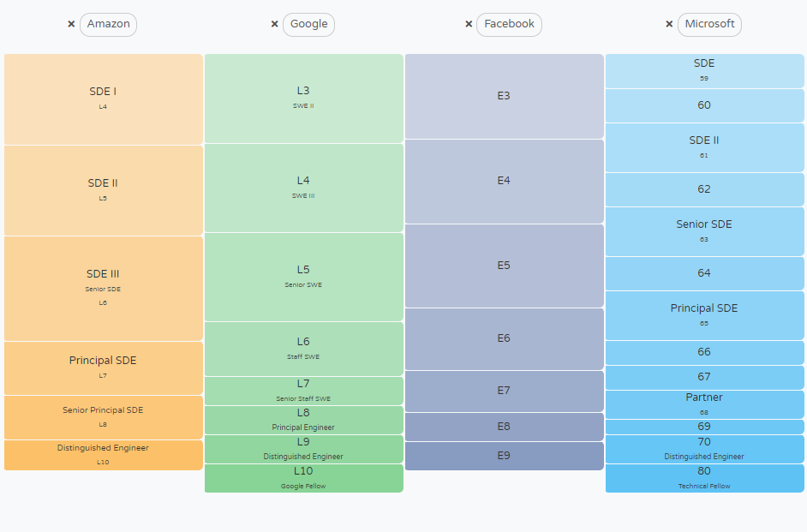The width and height of the screenshot is (807, 532).
Task: Select the Microsoft company tag
Action: pos(709,24)
